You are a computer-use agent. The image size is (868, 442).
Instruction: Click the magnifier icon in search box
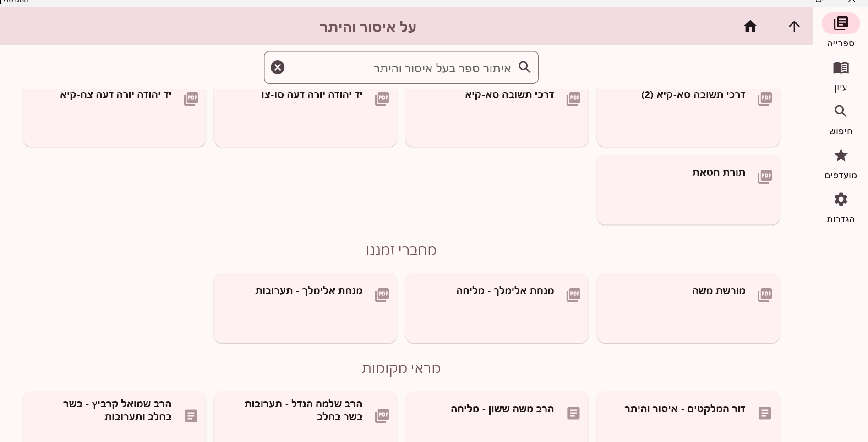point(524,67)
